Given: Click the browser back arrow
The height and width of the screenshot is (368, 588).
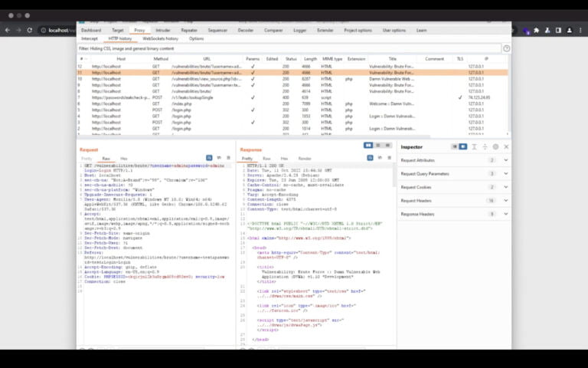Looking at the screenshot, I should coord(8,30).
